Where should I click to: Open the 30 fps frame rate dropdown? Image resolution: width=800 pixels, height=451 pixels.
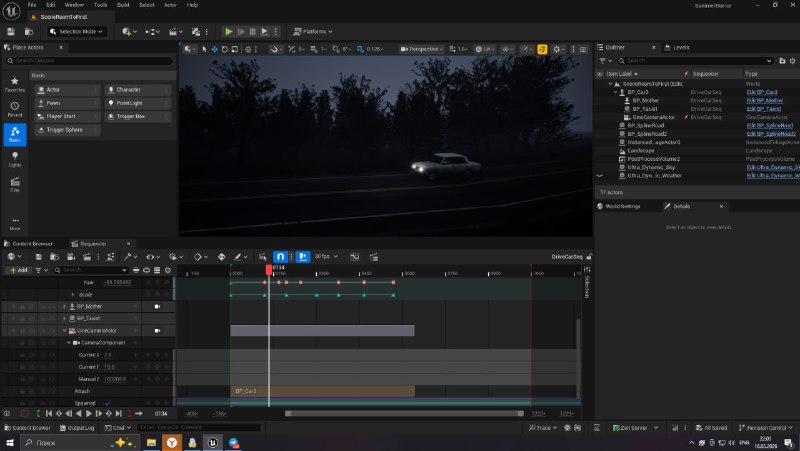coord(326,257)
